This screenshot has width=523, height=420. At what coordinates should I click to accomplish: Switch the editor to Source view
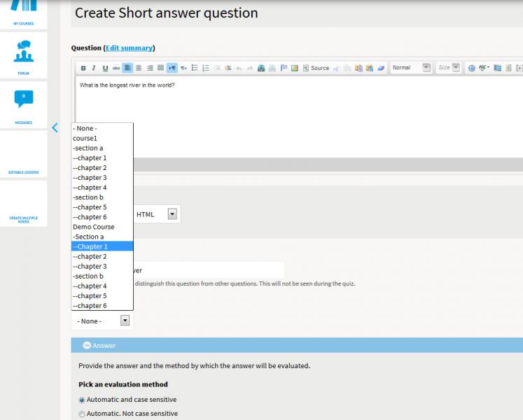click(x=316, y=68)
